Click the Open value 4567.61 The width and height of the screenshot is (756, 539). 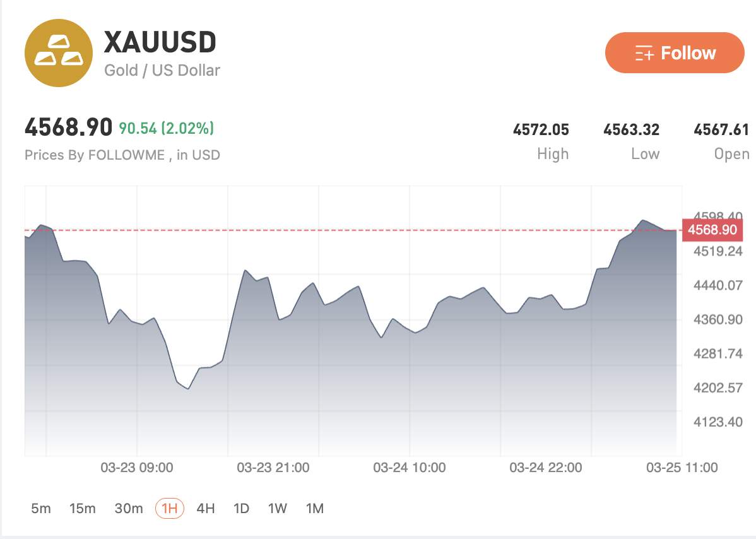(x=722, y=129)
